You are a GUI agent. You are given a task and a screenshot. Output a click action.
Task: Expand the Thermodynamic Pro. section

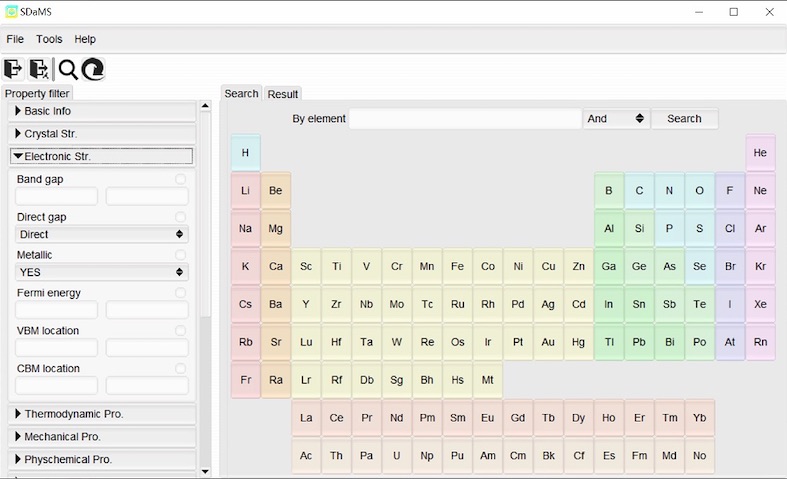102,414
